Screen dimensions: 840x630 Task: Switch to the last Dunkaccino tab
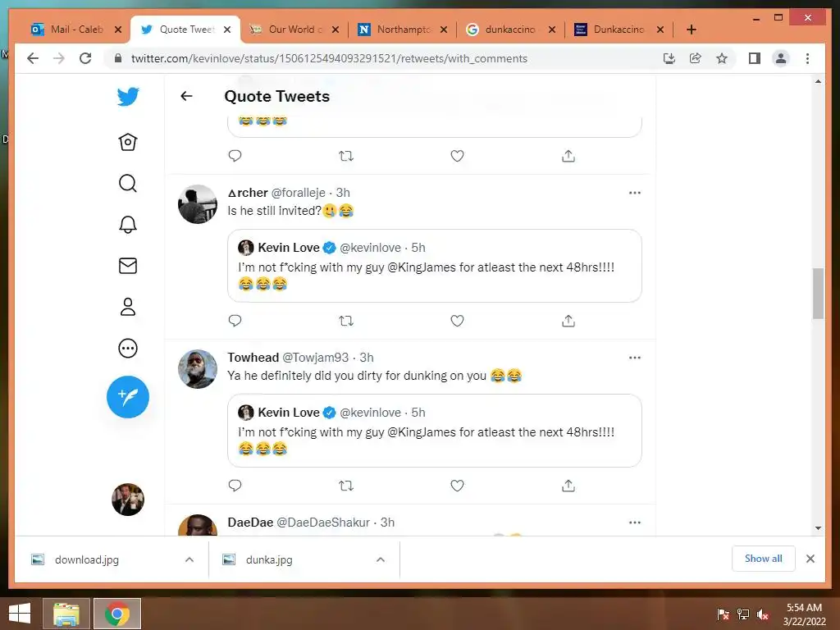click(619, 30)
